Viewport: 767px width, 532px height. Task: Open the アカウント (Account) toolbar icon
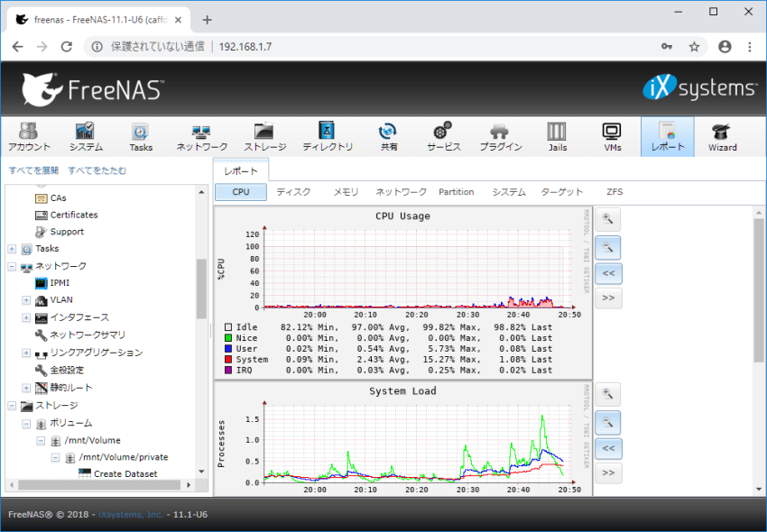point(29,136)
